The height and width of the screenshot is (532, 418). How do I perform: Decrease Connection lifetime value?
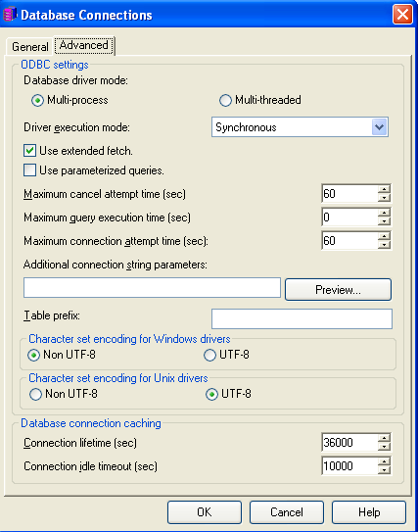pyautogui.click(x=384, y=447)
